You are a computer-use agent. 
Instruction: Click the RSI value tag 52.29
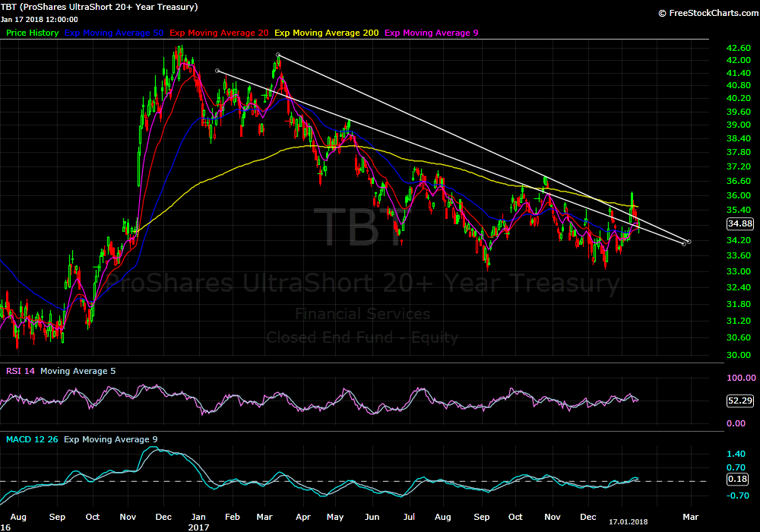click(x=740, y=401)
